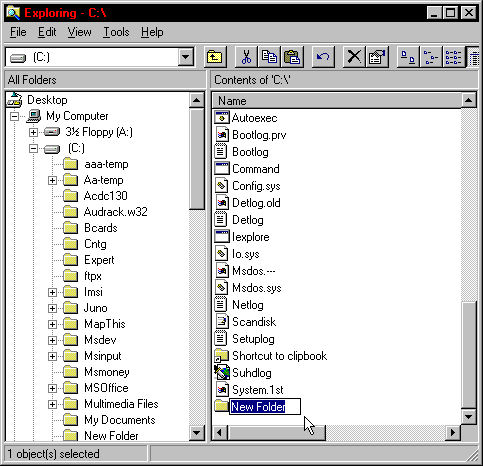Open the File menu
Image resolution: width=483 pixels, height=466 pixels.
click(18, 32)
